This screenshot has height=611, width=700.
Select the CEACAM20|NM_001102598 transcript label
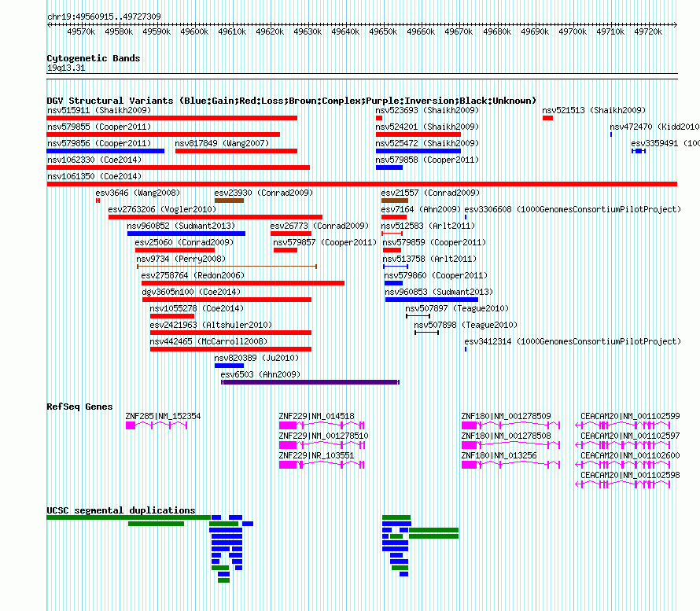point(630,475)
